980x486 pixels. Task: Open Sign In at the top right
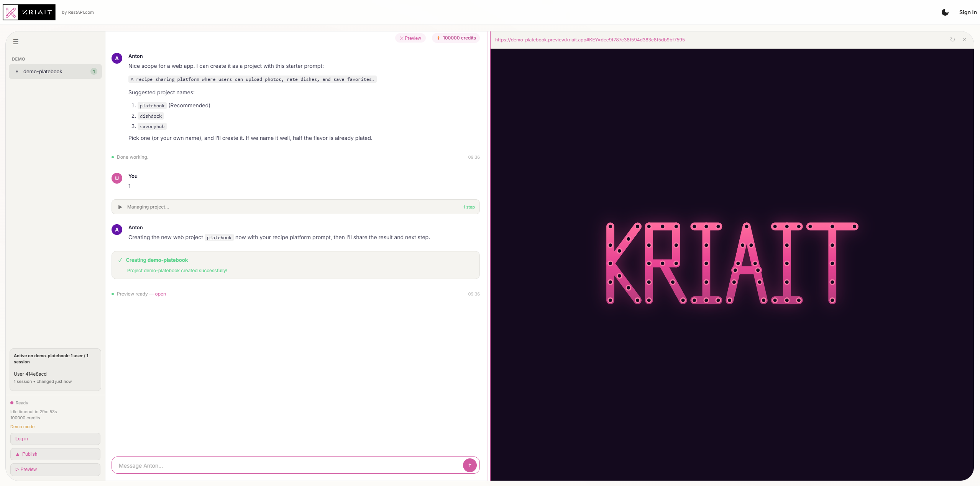tap(968, 12)
